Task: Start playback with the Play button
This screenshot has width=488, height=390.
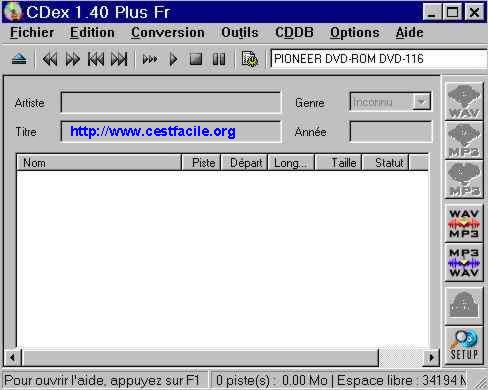Action: pos(173,60)
